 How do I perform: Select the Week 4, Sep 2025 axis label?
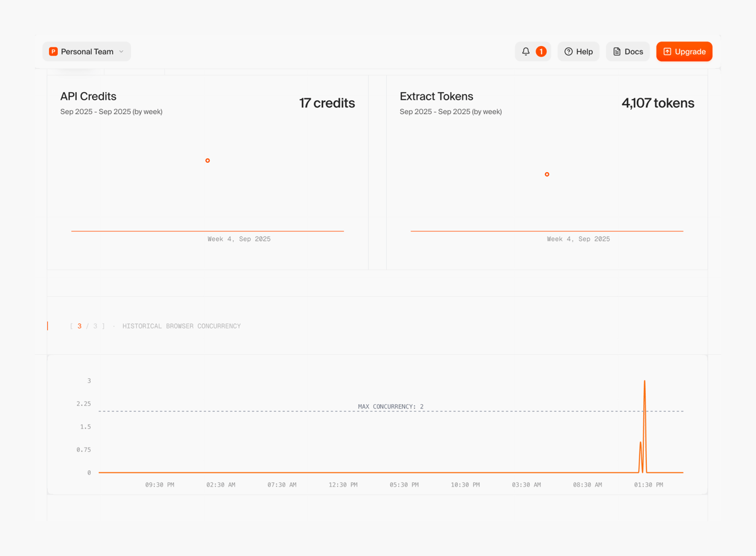239,239
